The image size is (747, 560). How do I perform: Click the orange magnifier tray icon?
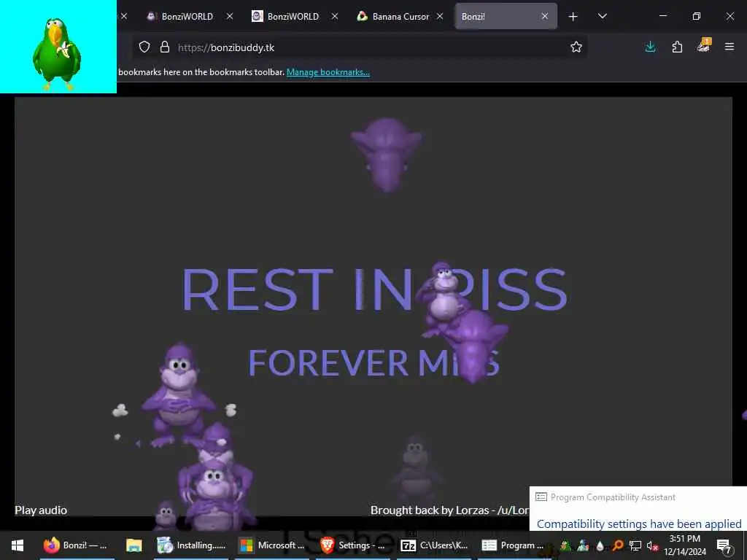click(617, 545)
